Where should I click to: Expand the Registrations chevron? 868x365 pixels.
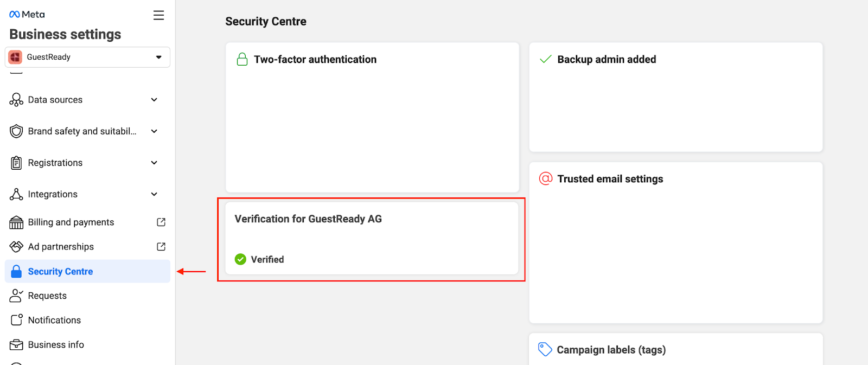pyautogui.click(x=154, y=163)
